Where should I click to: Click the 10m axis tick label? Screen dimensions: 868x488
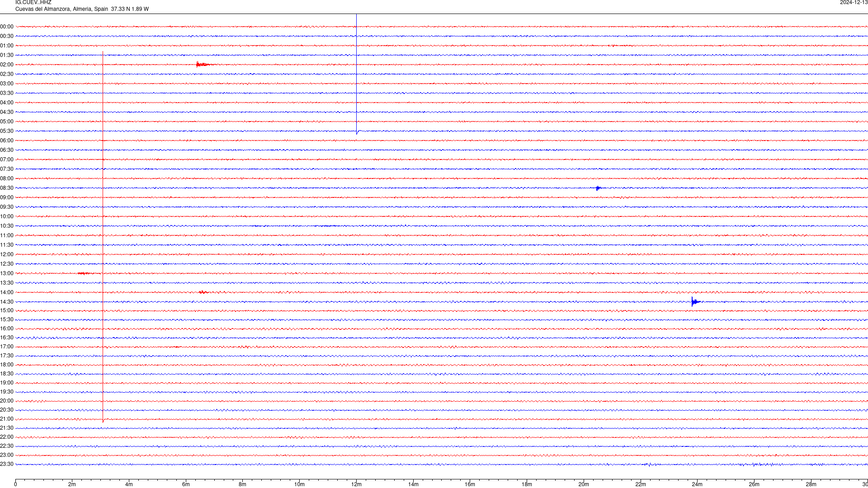[299, 484]
